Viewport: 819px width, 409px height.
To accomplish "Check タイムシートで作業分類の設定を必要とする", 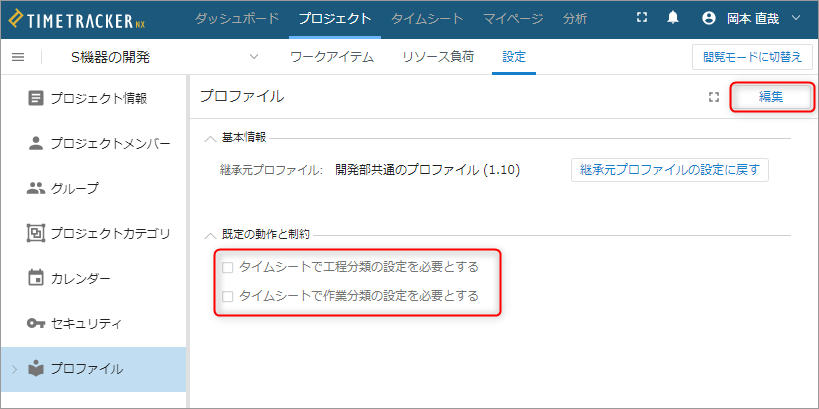I will point(227,297).
